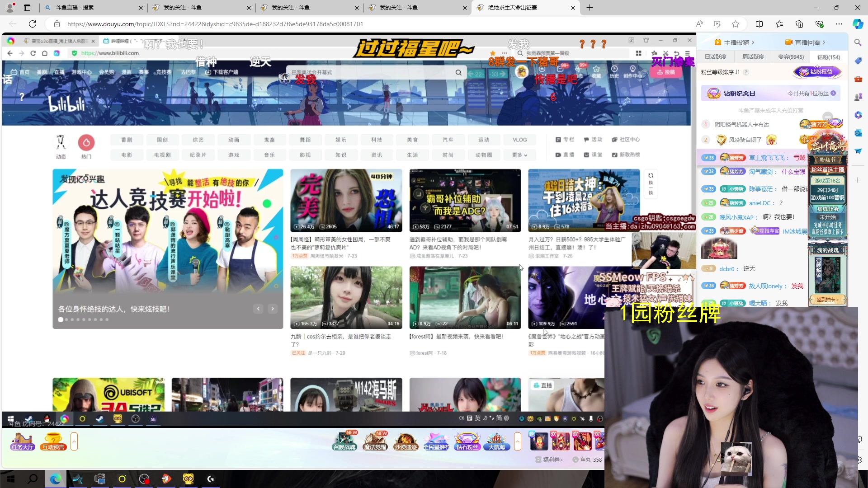Open the 加成任务 bonus task widget
Screen dimensions: 868x488
point(827,209)
